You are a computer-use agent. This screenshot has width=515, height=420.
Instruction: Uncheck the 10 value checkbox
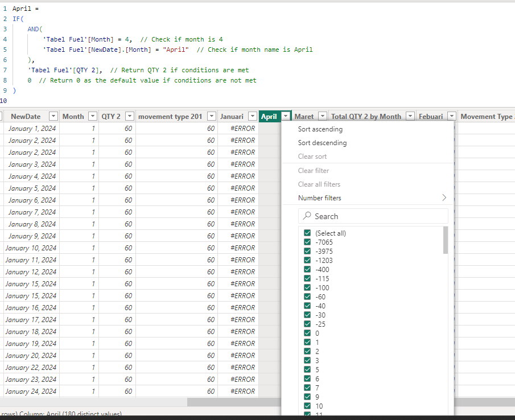[307, 406]
